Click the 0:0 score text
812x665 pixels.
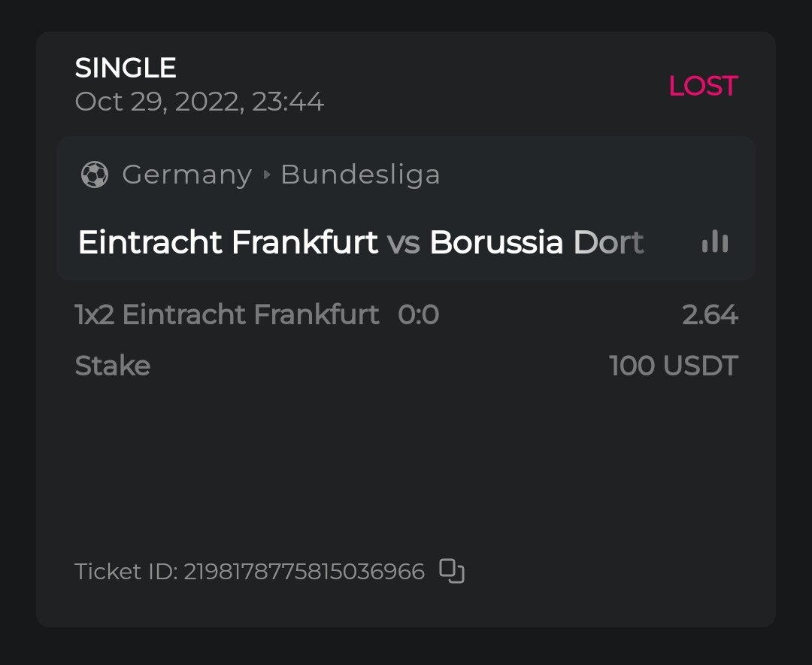pos(418,314)
